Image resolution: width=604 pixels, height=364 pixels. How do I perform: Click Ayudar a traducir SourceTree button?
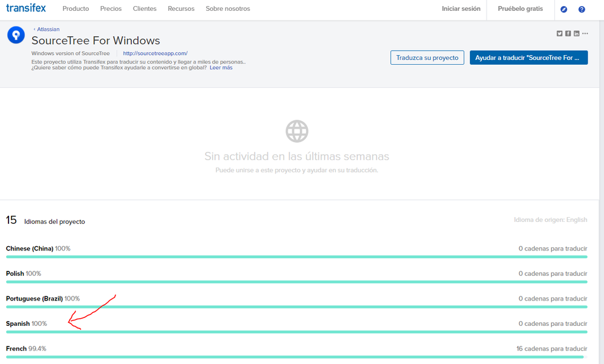coord(528,57)
